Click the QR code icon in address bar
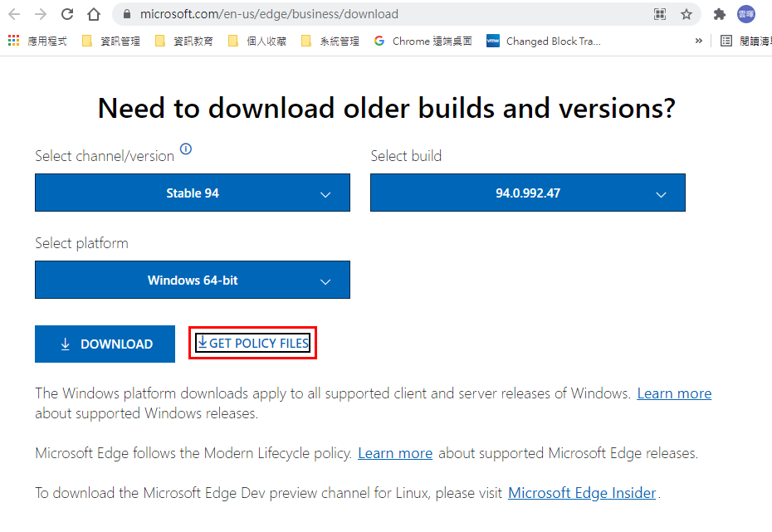Screen dimensions: 772x532 pos(660,14)
